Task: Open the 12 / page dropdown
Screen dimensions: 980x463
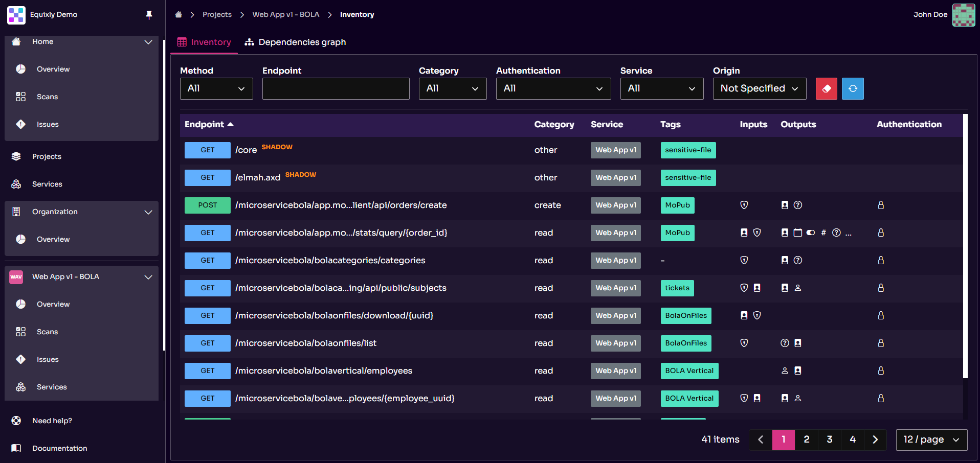Action: 931,439
